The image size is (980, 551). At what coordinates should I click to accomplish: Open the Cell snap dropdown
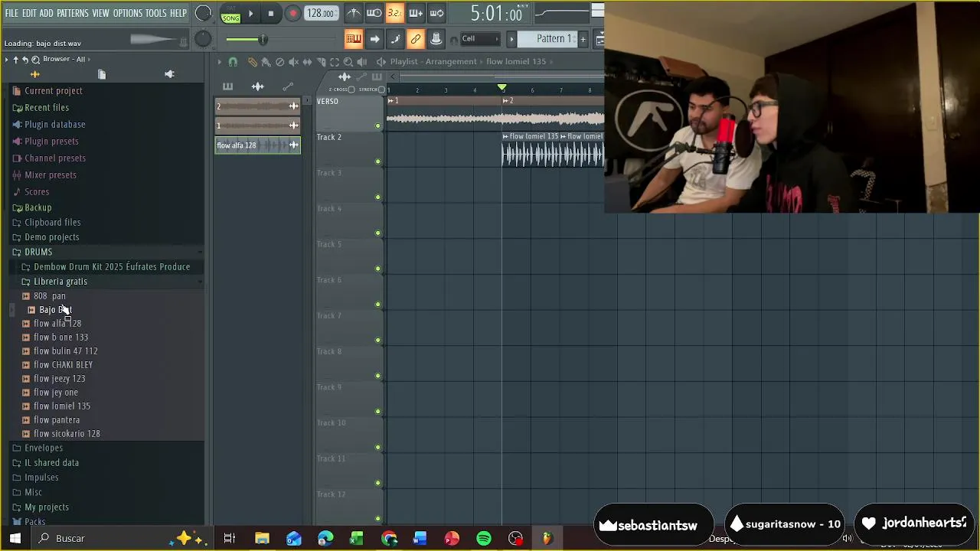(479, 39)
